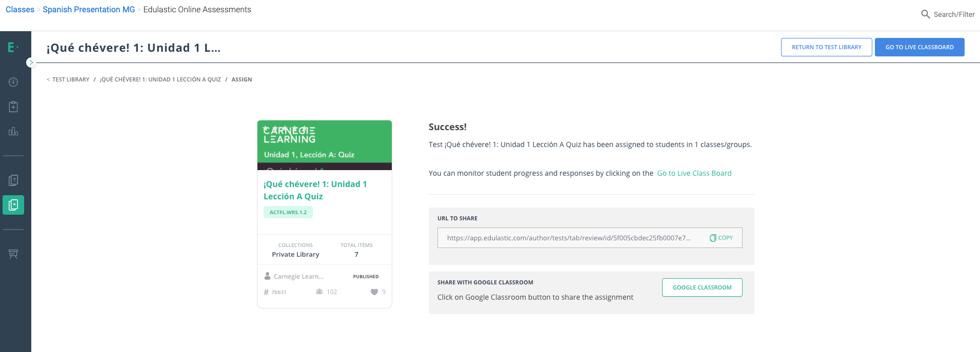Viewport: 980px width, 352px height.
Task: Go back to Test Library breadcrumb
Action: point(70,79)
